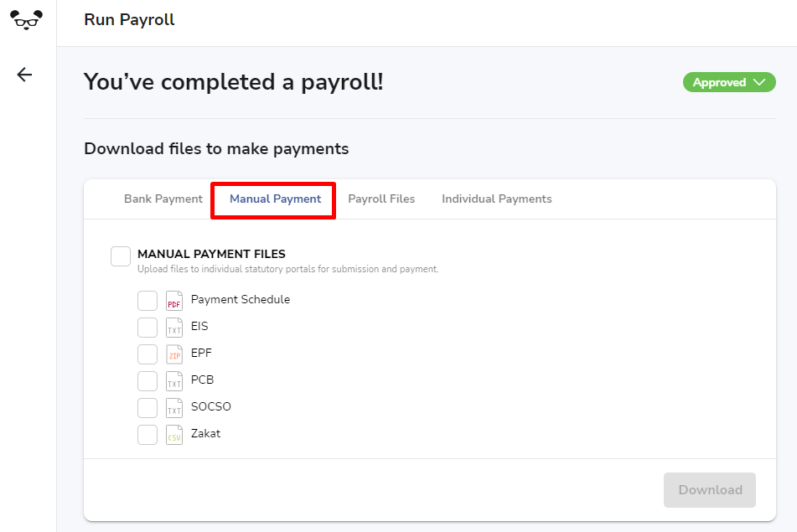Check the Manual Payment Files select-all checkbox
The image size is (797, 532).
[x=121, y=256]
